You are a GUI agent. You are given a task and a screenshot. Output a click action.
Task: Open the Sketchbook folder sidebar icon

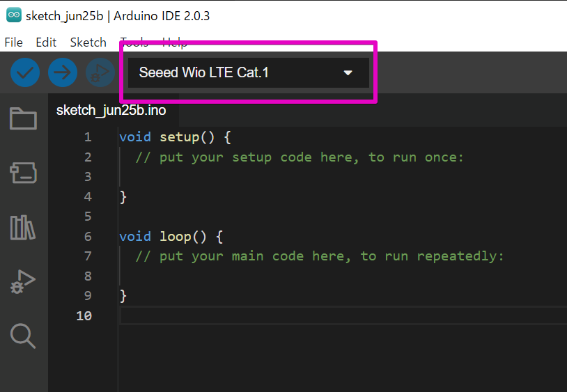coord(23,118)
